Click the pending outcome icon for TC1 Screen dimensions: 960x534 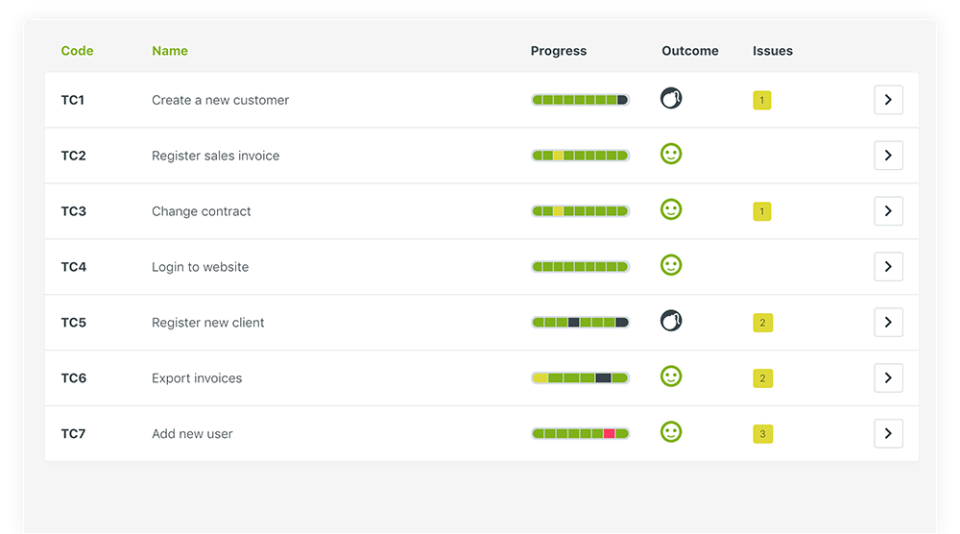[671, 98]
